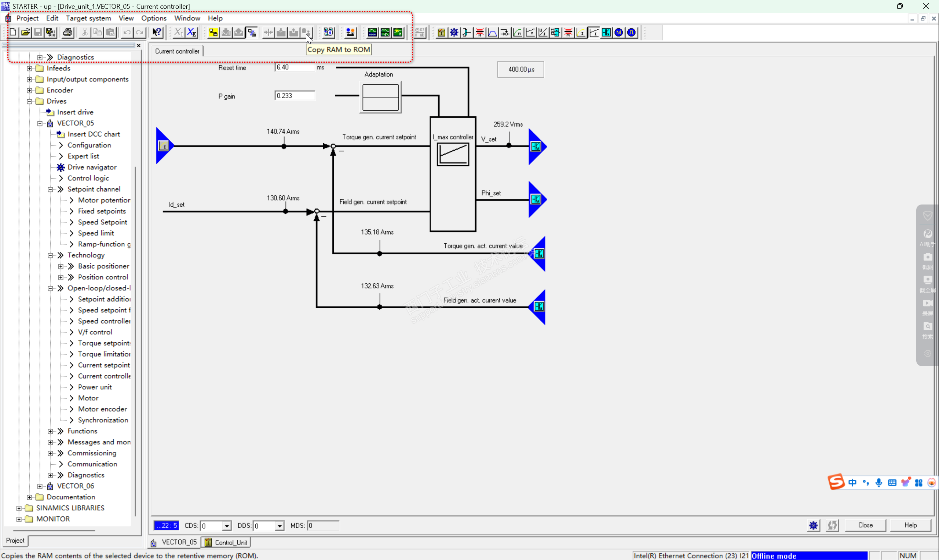Click the Close button
Image resolution: width=939 pixels, height=560 pixels.
coord(865,525)
